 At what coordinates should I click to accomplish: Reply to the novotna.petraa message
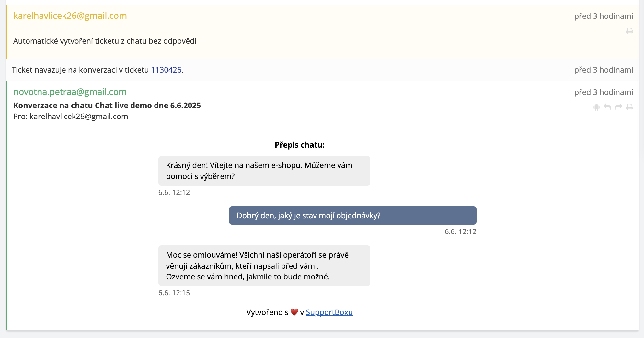(607, 107)
